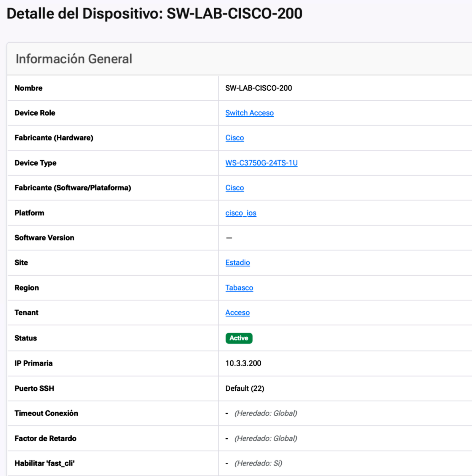Viewport: 472px width, 476px height.
Task: Click the page title Detalle del Dispositivo
Action: pyautogui.click(x=154, y=14)
